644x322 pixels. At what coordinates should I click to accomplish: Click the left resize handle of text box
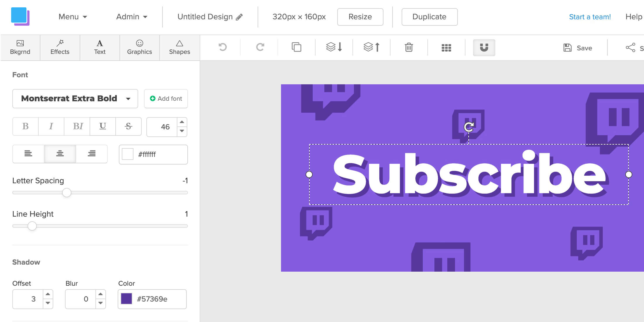coord(309,174)
